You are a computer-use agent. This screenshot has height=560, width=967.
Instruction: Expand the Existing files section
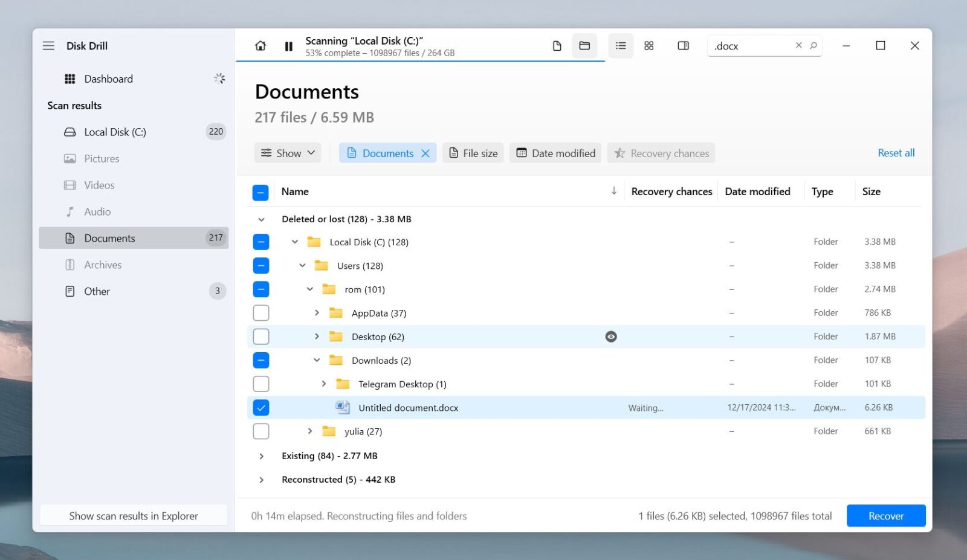(x=262, y=455)
